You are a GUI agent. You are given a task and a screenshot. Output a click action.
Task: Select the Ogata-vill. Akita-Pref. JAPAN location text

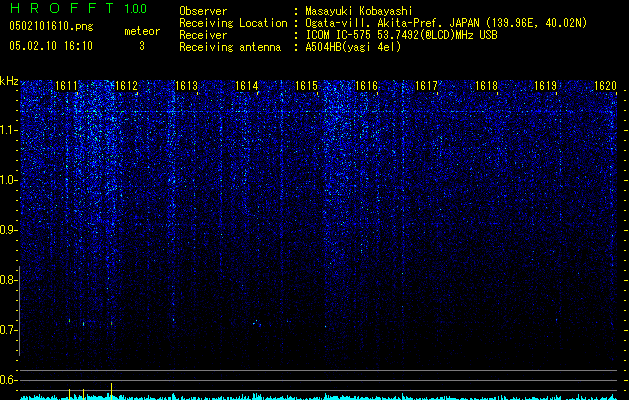click(446, 23)
